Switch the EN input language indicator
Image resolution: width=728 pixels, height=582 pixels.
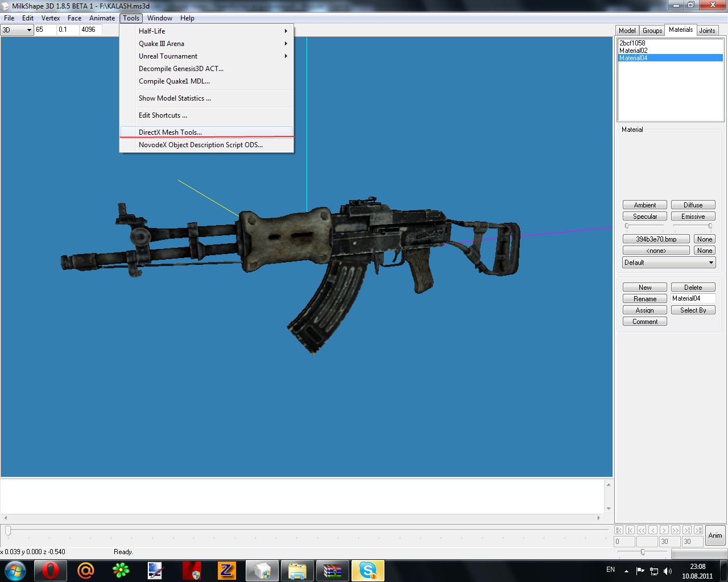[x=610, y=569]
